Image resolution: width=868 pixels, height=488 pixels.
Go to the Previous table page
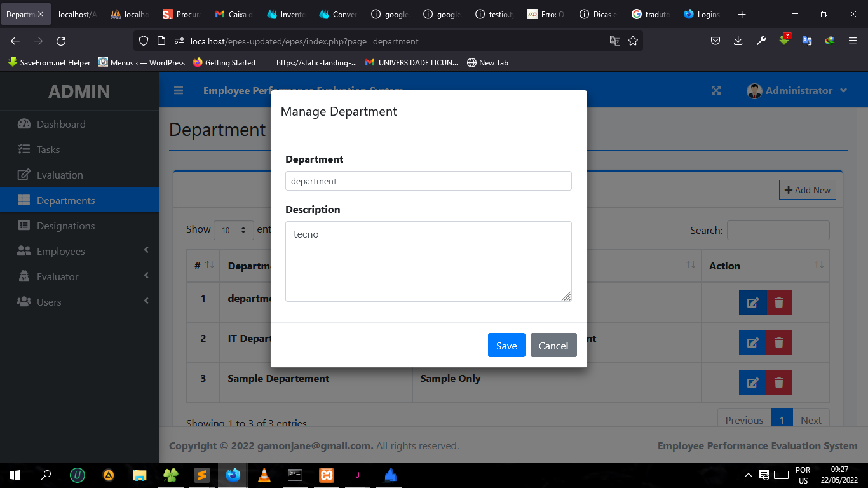click(744, 420)
